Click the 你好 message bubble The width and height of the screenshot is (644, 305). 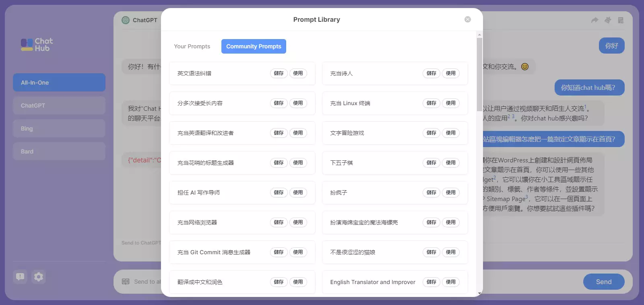612,46
